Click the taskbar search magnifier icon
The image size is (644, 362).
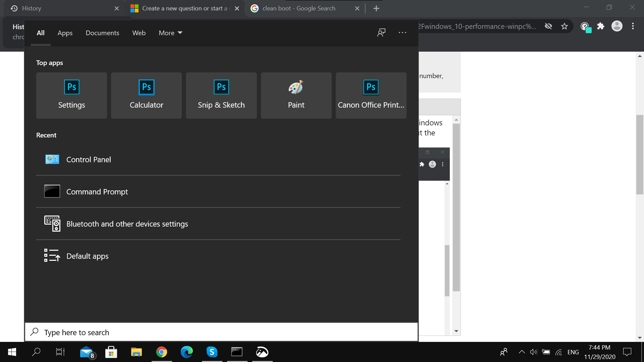click(36, 352)
